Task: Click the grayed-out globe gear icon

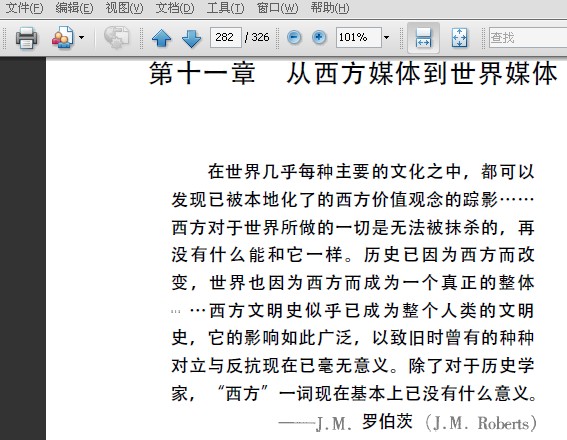Action: (116, 38)
